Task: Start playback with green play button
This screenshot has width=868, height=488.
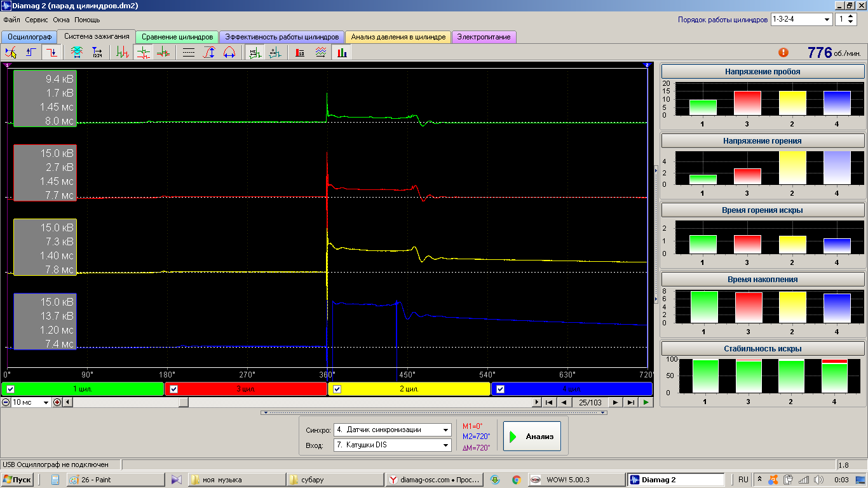Action: pos(646,402)
